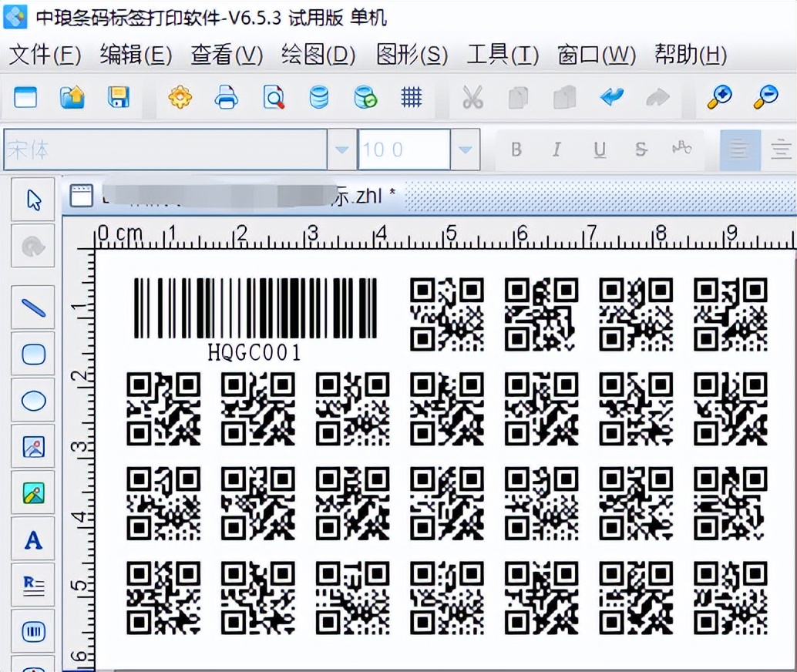Click the paste icon in toolbar
Viewport: 797px width, 672px height.
tap(564, 96)
